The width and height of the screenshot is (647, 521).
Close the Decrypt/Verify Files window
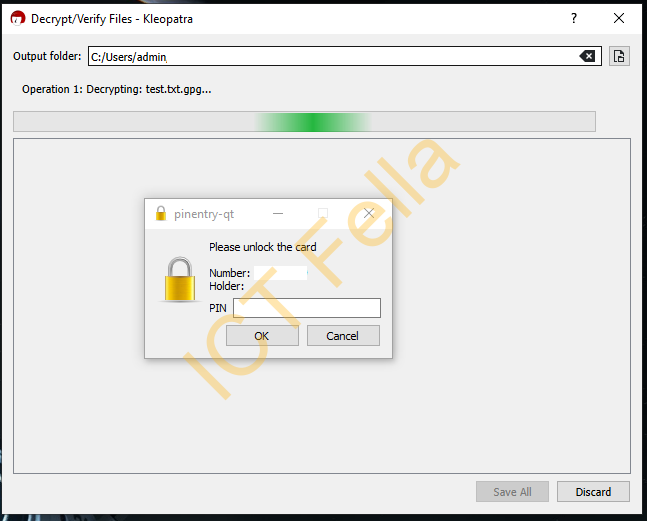[x=619, y=18]
